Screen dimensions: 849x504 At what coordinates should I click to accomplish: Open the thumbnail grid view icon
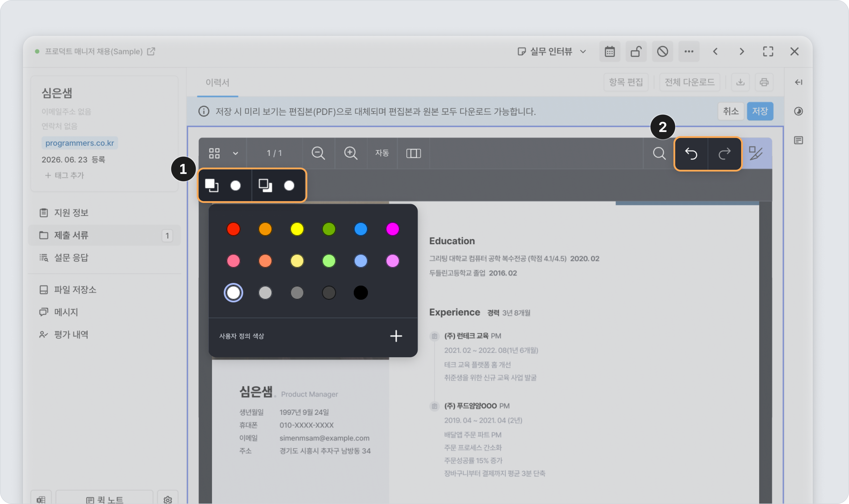point(214,153)
